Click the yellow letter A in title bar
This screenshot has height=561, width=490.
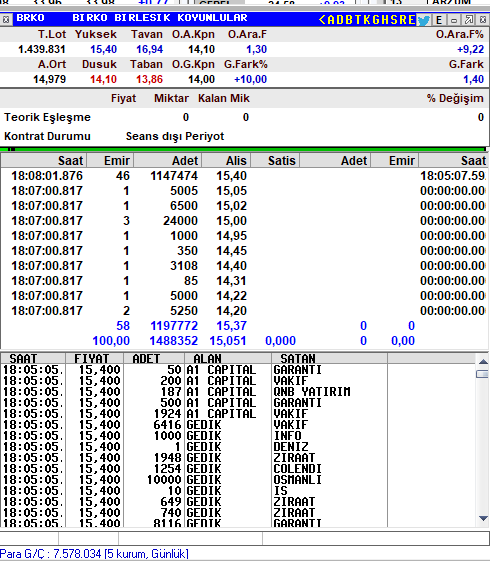331,19
